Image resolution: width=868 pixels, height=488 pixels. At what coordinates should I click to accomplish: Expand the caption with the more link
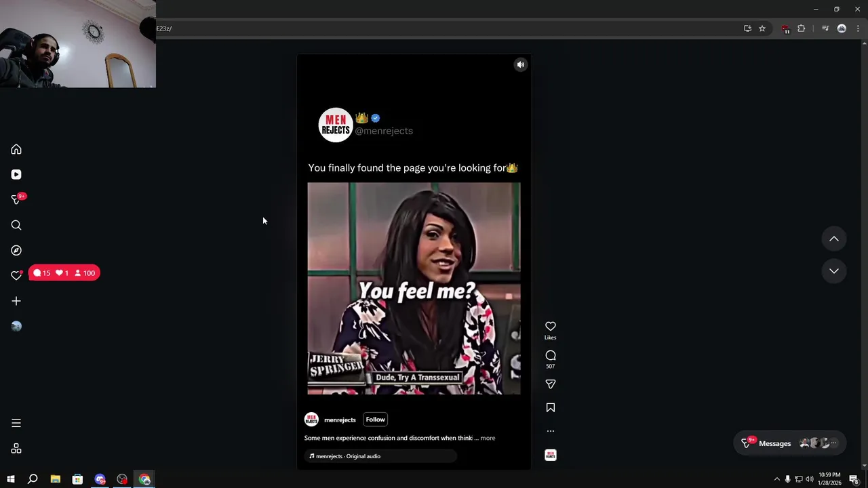pos(488,438)
